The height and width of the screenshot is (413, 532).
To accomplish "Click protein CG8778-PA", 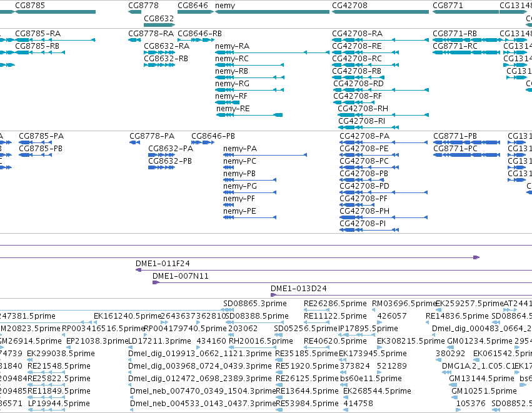I will coord(134,142).
